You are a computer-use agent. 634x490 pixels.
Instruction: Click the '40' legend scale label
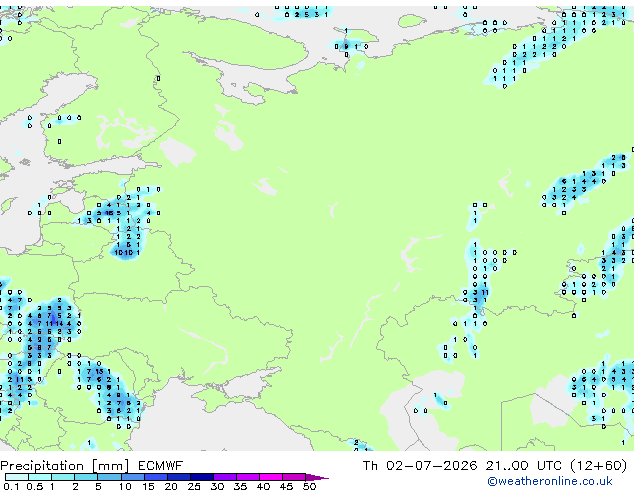pos(263,486)
